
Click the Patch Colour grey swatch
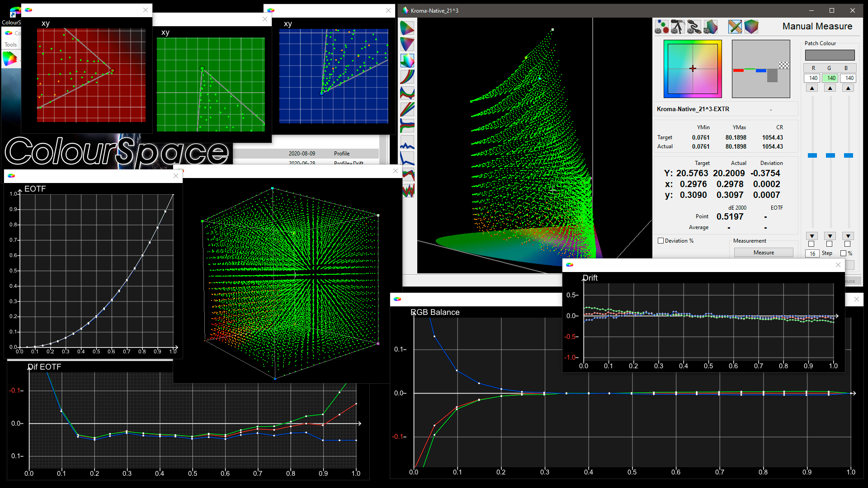coord(830,55)
